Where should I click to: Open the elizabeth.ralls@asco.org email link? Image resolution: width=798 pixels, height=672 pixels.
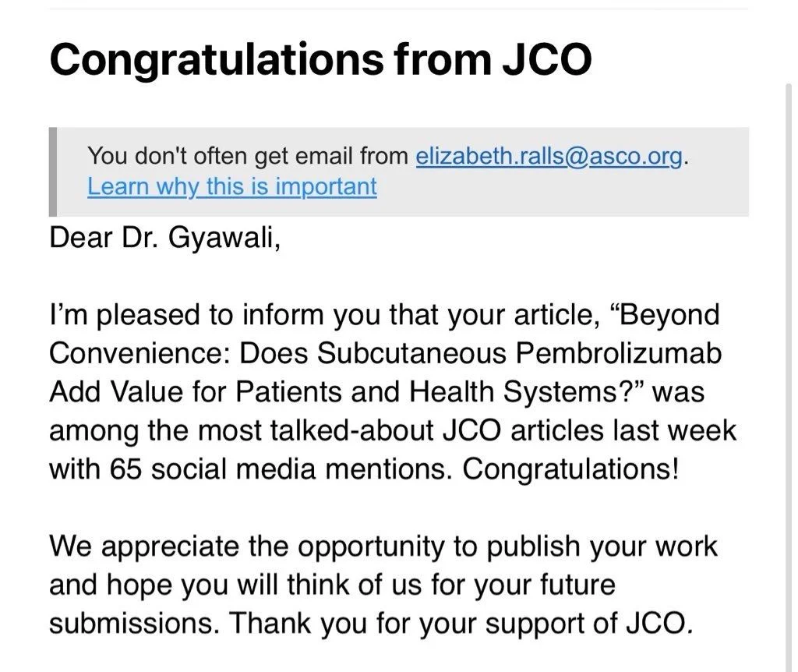pyautogui.click(x=549, y=156)
